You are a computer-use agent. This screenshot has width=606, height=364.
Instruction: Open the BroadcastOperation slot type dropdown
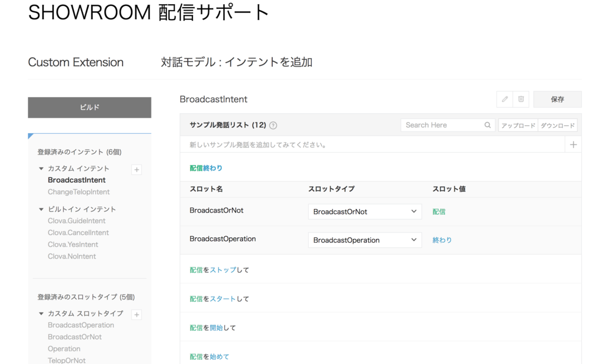click(365, 240)
